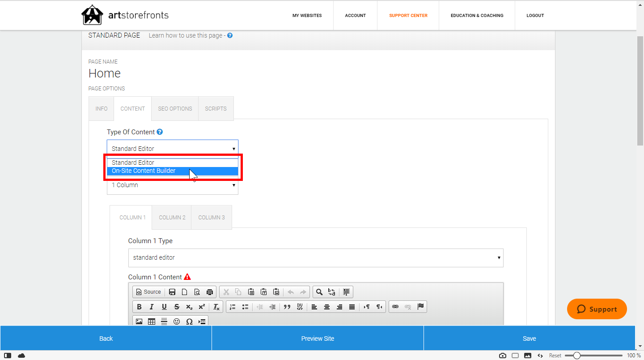Click the Insert Table icon

152,321
